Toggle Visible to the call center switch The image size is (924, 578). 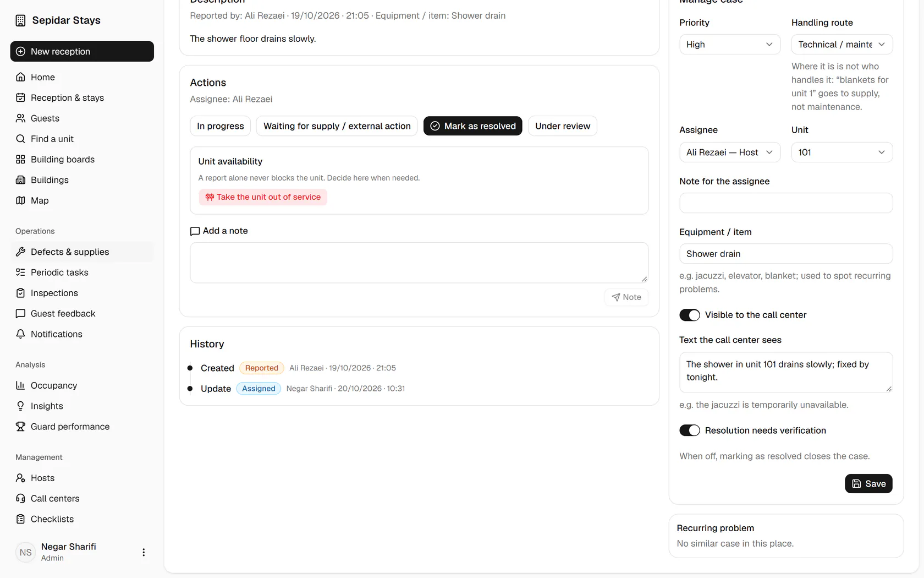(690, 315)
